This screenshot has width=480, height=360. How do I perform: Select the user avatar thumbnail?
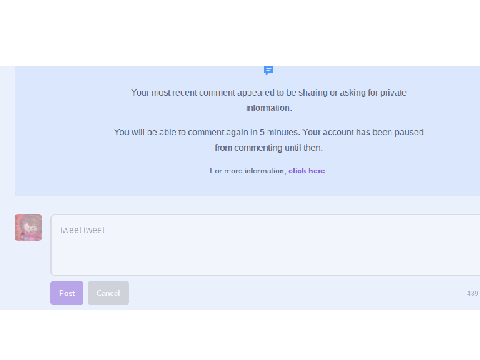(x=28, y=227)
